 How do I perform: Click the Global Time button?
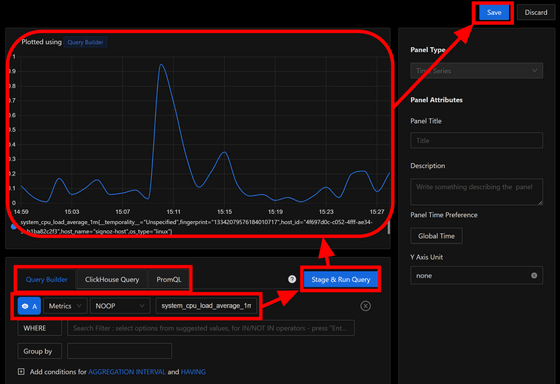point(436,236)
